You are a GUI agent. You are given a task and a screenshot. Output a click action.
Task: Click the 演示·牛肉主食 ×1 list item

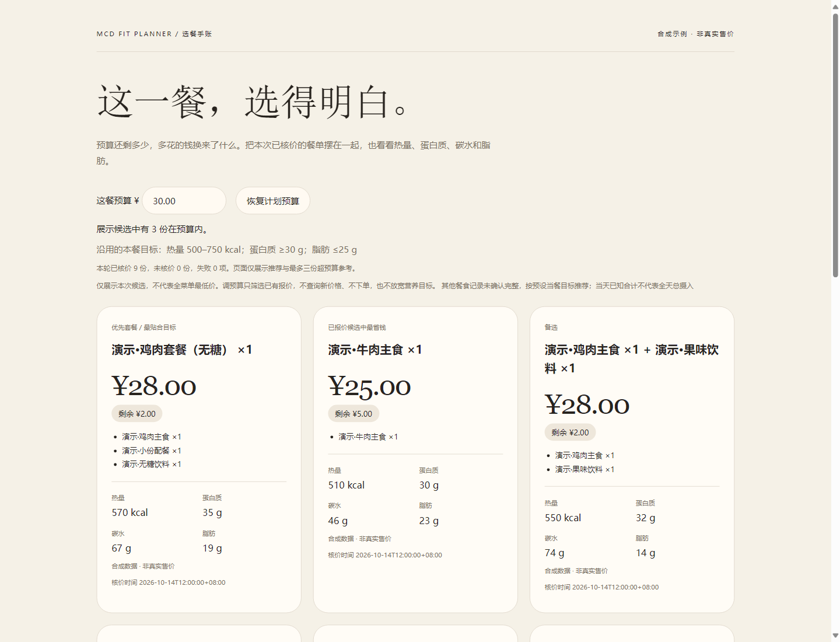(368, 437)
